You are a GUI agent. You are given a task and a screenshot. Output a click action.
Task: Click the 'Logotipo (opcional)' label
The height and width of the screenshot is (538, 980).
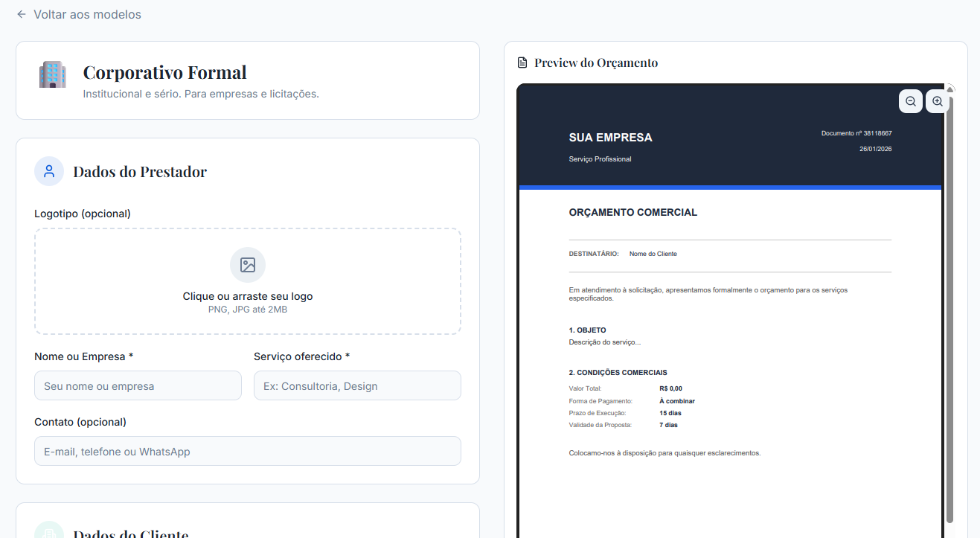click(83, 214)
